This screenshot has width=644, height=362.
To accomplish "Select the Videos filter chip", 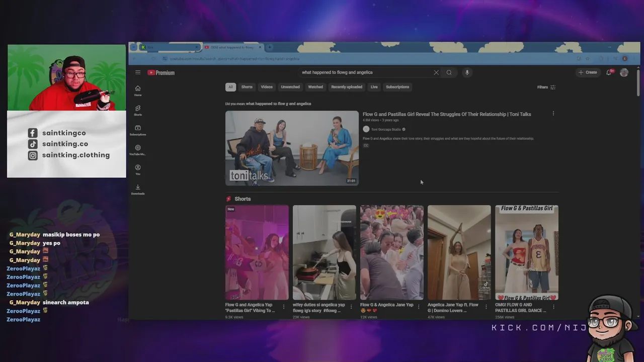I will [x=267, y=87].
